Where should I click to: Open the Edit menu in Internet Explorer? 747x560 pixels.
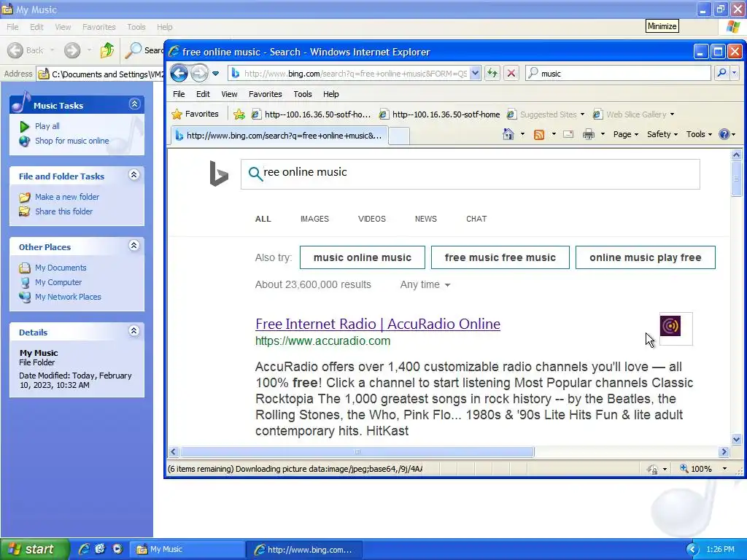pos(203,94)
